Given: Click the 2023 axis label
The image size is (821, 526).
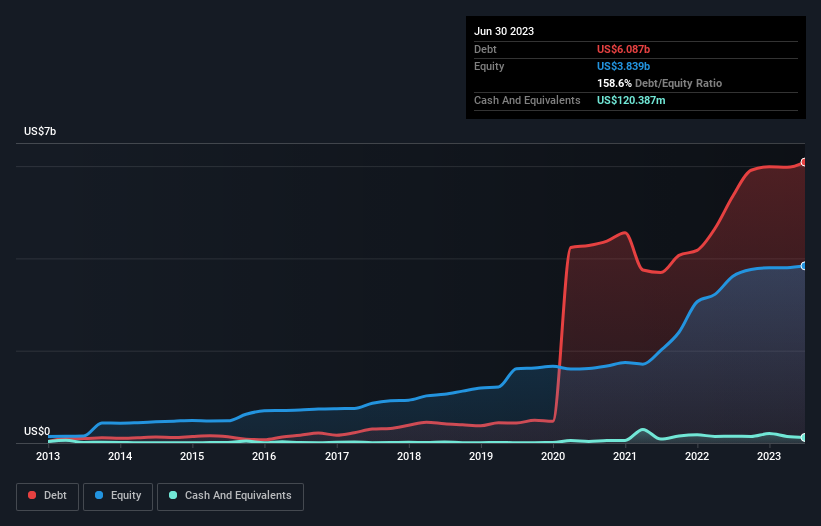Looking at the screenshot, I should (x=769, y=456).
